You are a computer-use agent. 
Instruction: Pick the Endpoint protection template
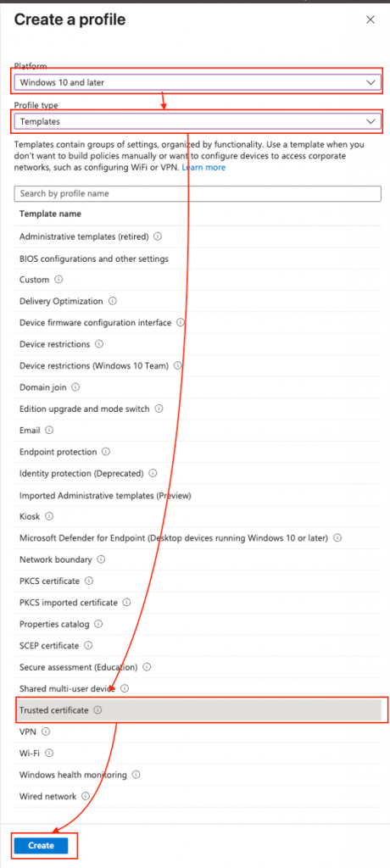(198, 452)
